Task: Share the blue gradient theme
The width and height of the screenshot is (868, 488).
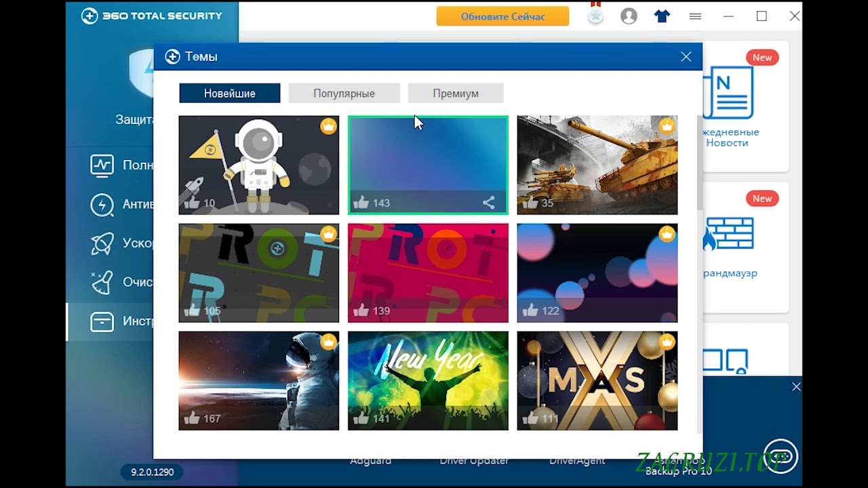Action: click(x=488, y=202)
